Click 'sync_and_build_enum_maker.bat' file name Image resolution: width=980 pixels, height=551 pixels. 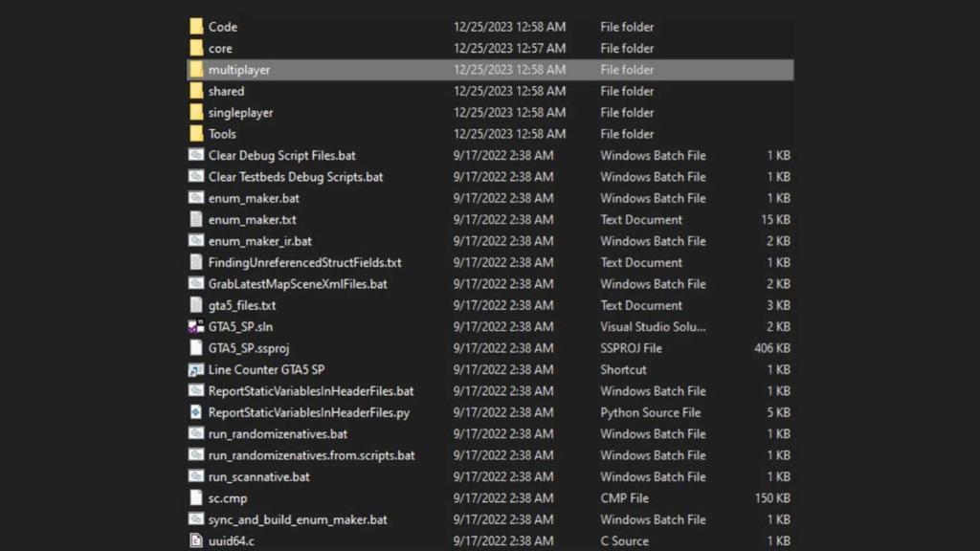coord(298,519)
